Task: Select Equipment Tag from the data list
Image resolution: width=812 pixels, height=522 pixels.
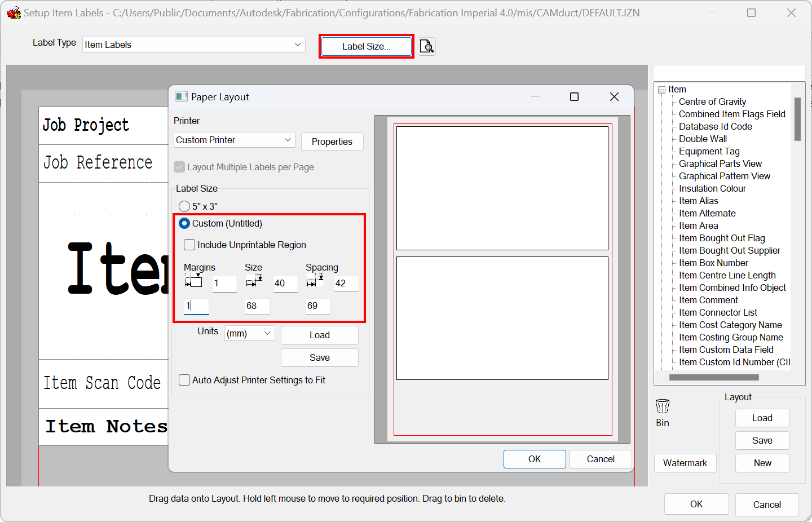Action: coord(709,151)
